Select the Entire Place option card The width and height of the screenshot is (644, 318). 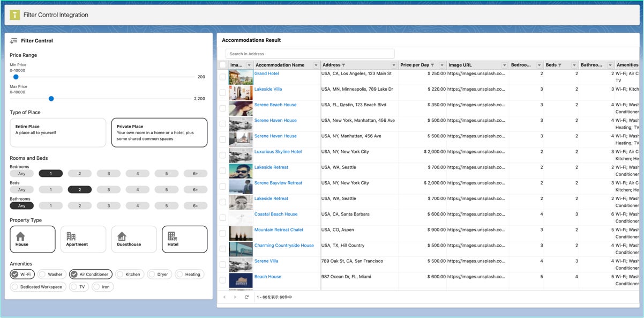(x=58, y=132)
